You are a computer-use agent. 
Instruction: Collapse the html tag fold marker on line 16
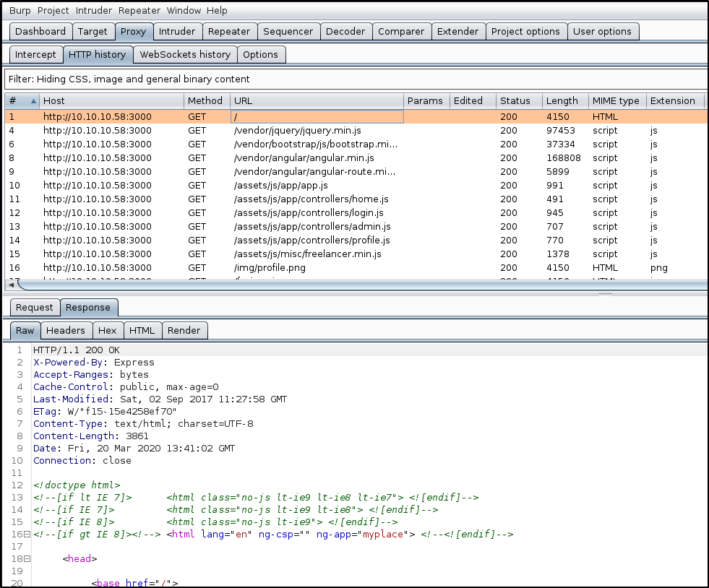tap(27, 535)
